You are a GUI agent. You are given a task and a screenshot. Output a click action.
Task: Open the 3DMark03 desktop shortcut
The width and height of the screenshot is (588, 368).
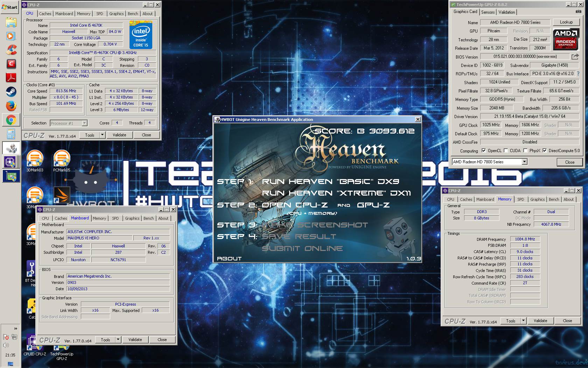(x=35, y=161)
